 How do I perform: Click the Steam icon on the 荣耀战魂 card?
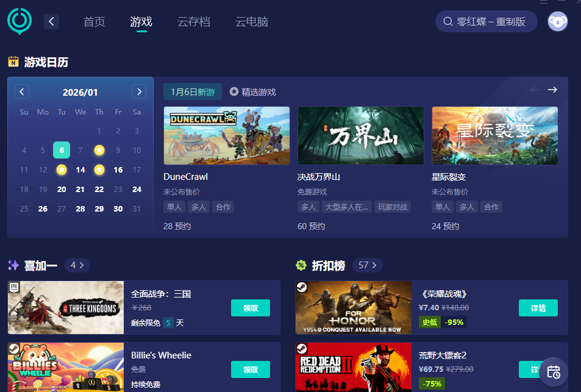point(302,287)
